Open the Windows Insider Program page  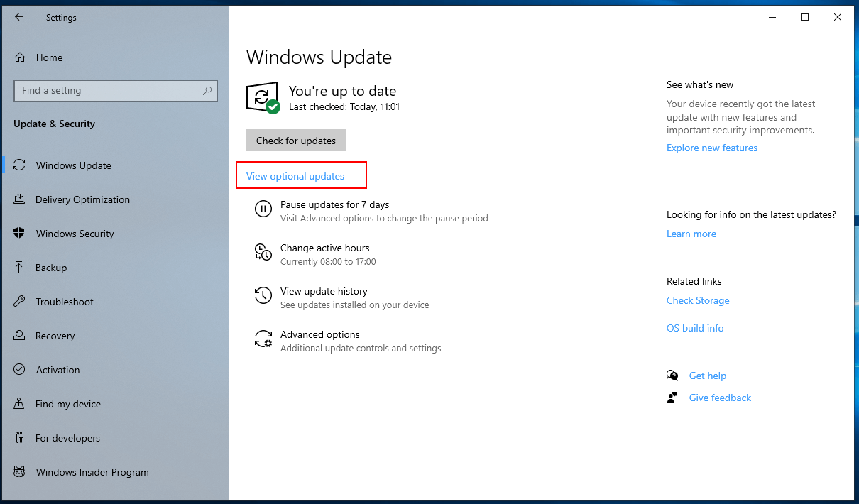coord(92,472)
